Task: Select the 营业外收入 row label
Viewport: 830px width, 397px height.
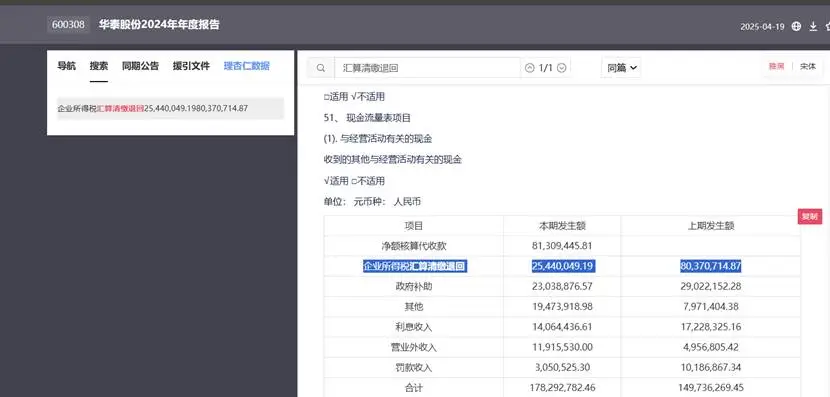Action: coord(414,347)
